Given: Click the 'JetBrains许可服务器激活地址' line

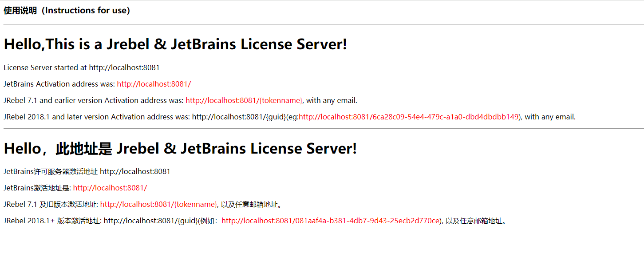Looking at the screenshot, I should (x=87, y=171).
